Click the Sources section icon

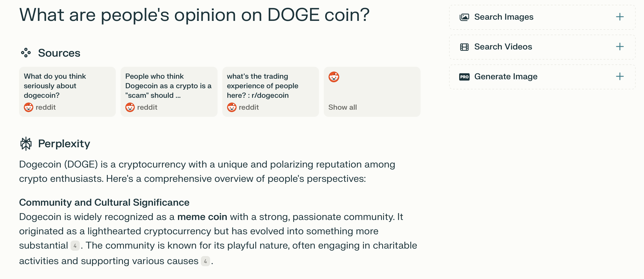click(x=26, y=53)
